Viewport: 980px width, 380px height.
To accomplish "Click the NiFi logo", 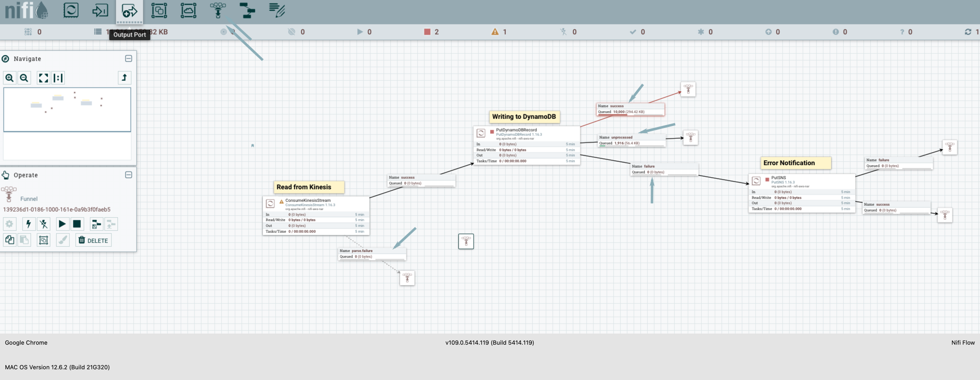I will click(x=26, y=10).
